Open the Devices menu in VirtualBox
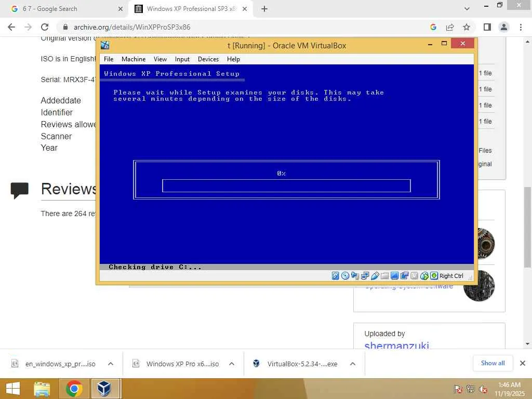532x399 pixels. point(208,59)
